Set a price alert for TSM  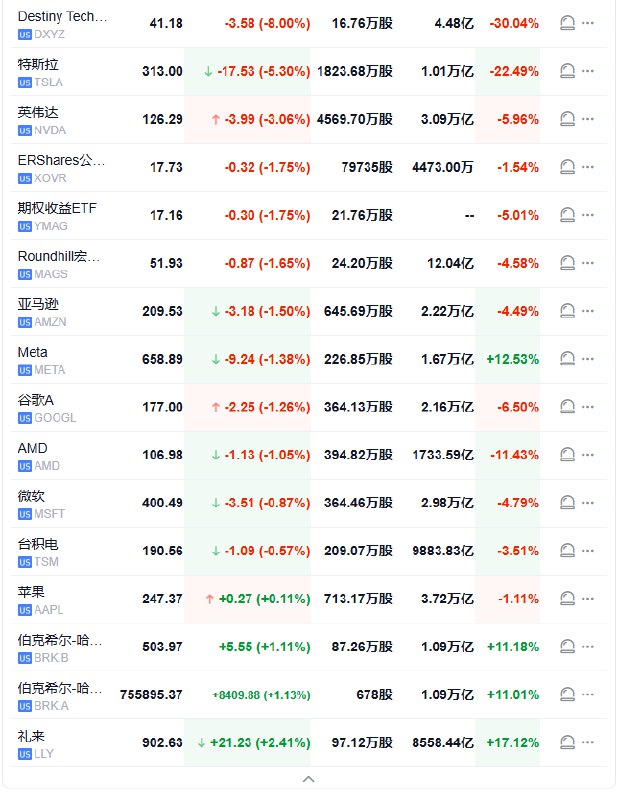tap(567, 551)
